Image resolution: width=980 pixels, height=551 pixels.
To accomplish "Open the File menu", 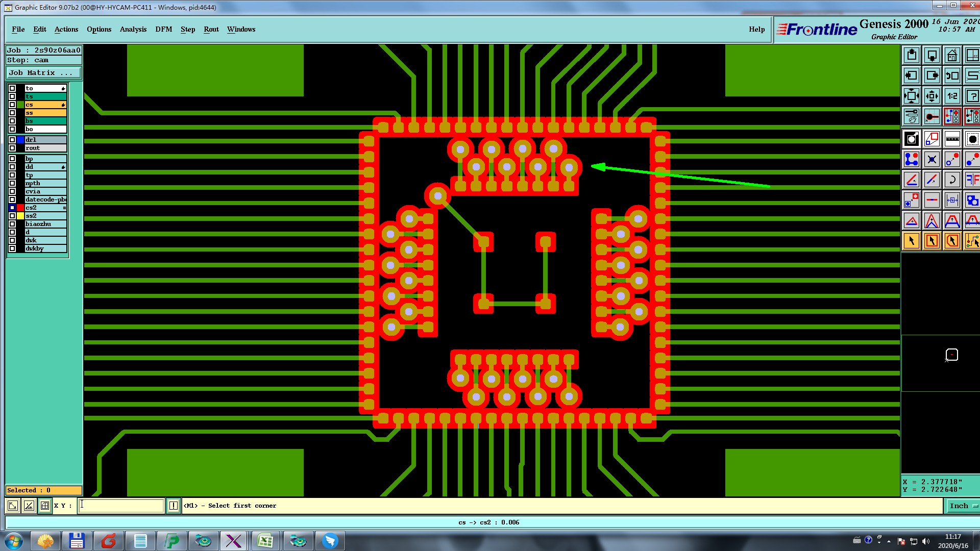I will (x=18, y=29).
